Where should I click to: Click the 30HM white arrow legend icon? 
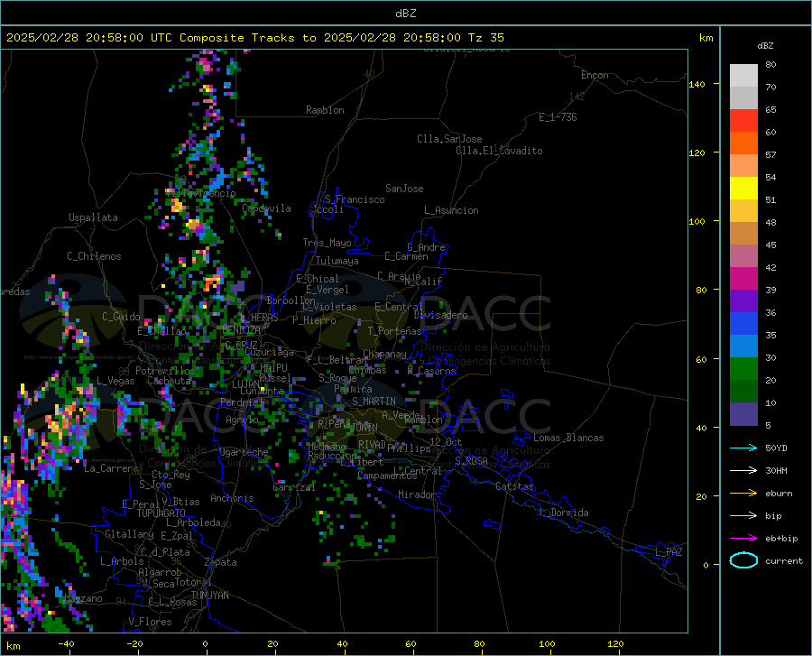coord(743,471)
